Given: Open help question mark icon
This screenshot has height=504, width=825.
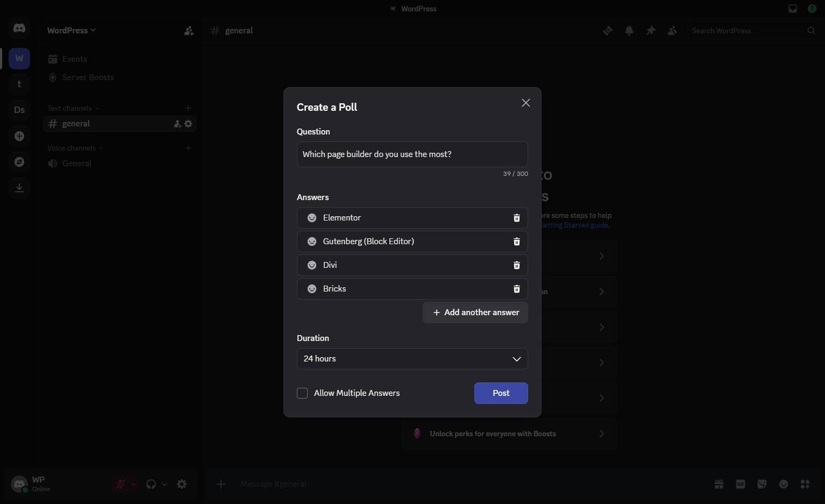Looking at the screenshot, I should pos(812,9).
